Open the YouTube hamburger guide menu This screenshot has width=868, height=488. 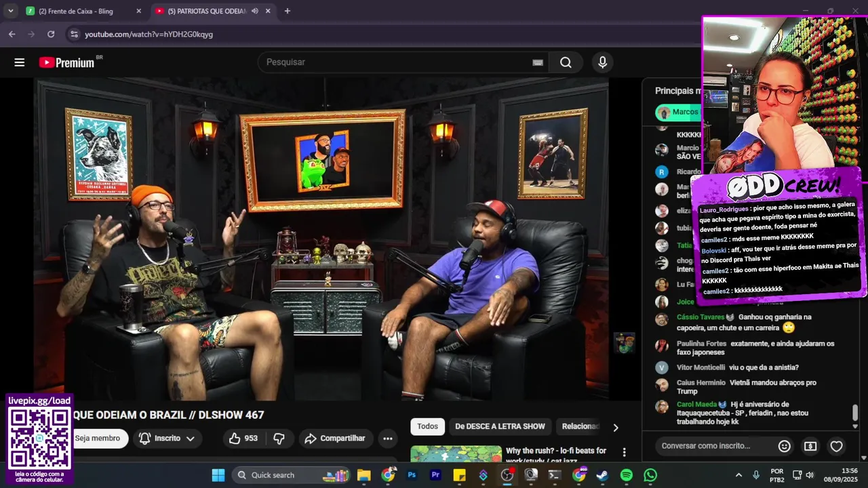pos(20,62)
